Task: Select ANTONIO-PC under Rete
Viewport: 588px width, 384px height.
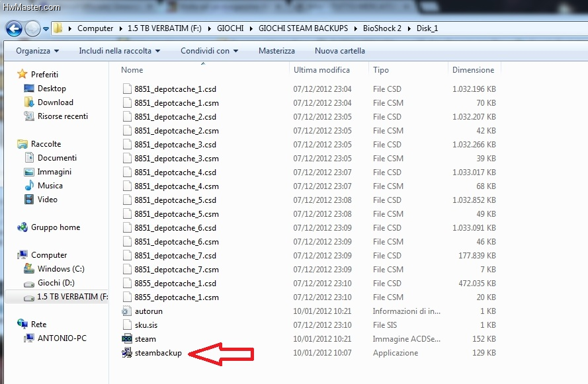Action: (x=62, y=338)
